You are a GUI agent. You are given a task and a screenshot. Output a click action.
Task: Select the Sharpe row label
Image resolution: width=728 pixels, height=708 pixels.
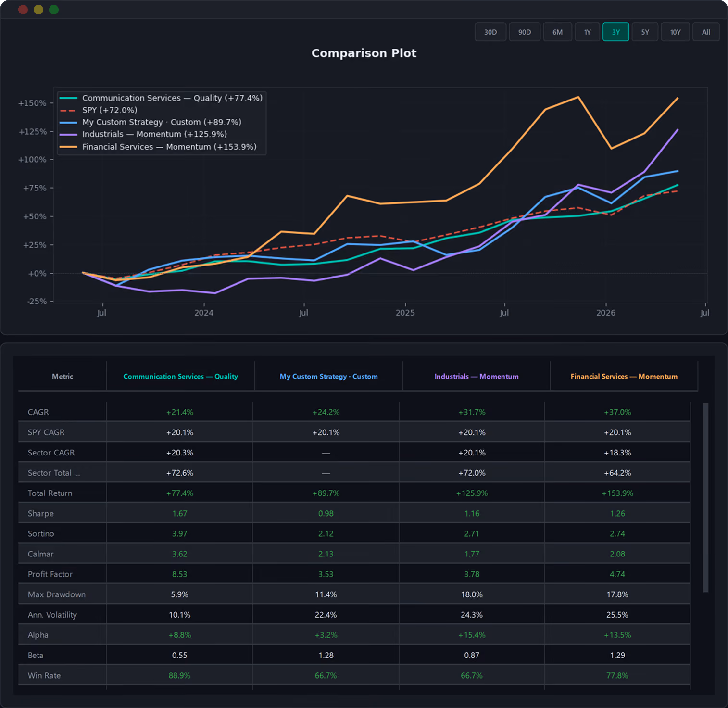click(x=41, y=513)
